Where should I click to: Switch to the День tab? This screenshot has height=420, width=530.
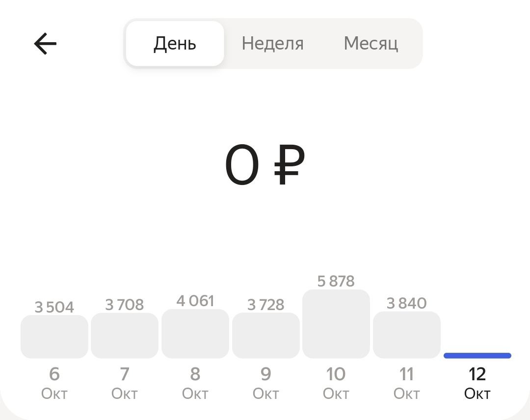[x=175, y=44]
